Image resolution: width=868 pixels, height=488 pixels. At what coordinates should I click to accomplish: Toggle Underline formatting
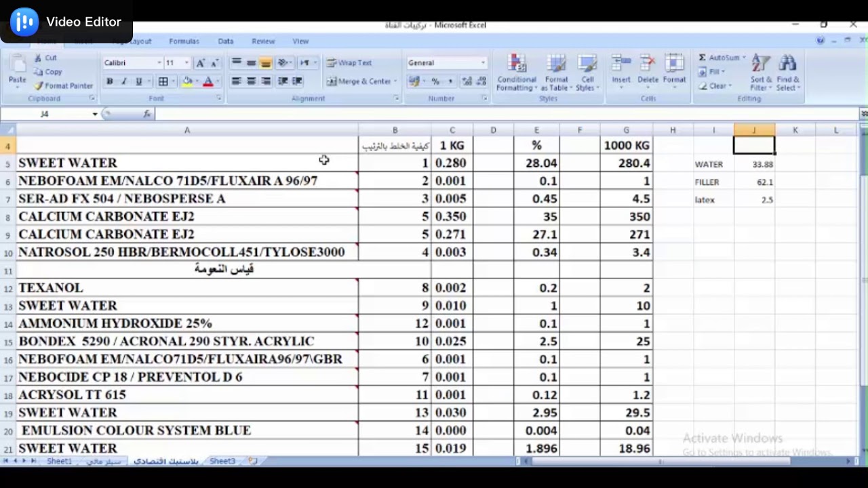(139, 81)
